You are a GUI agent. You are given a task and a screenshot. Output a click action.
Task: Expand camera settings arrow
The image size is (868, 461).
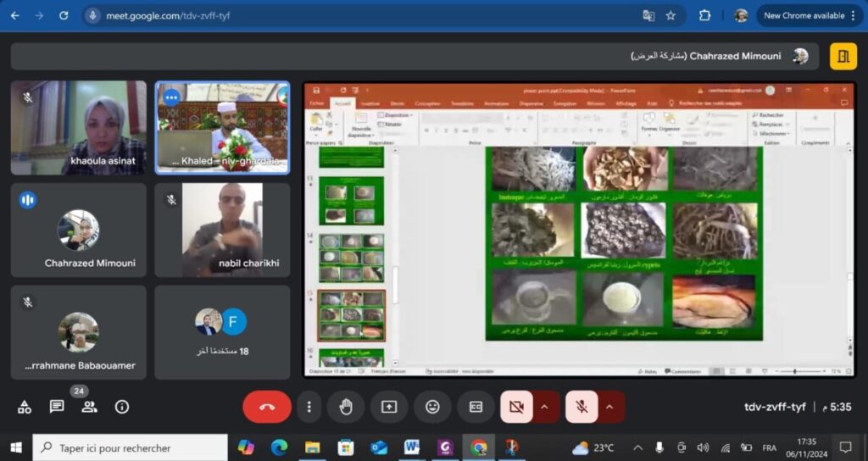(544, 407)
